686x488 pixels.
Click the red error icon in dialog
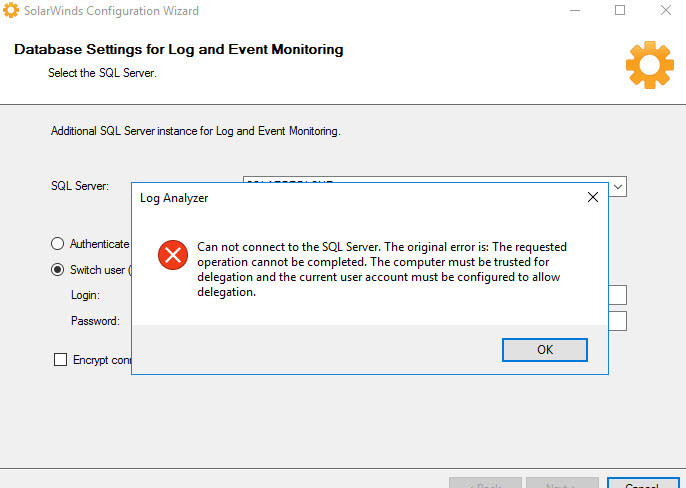pyautogui.click(x=173, y=255)
